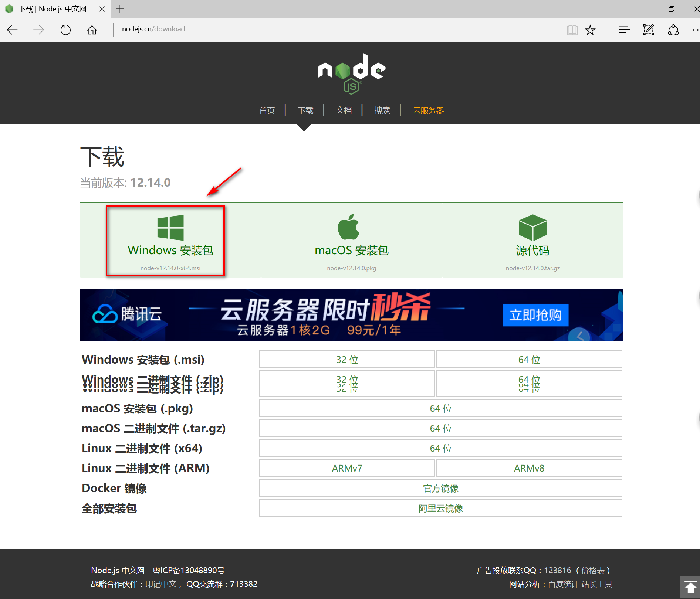
Task: Refresh the page with the reload icon
Action: 65,30
